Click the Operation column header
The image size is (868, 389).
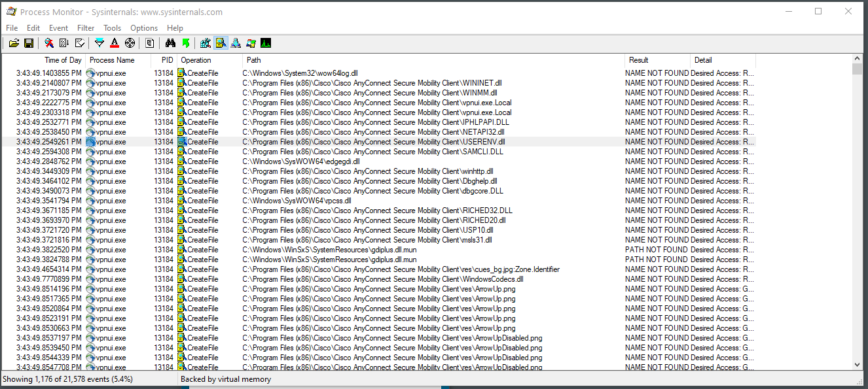coord(209,60)
